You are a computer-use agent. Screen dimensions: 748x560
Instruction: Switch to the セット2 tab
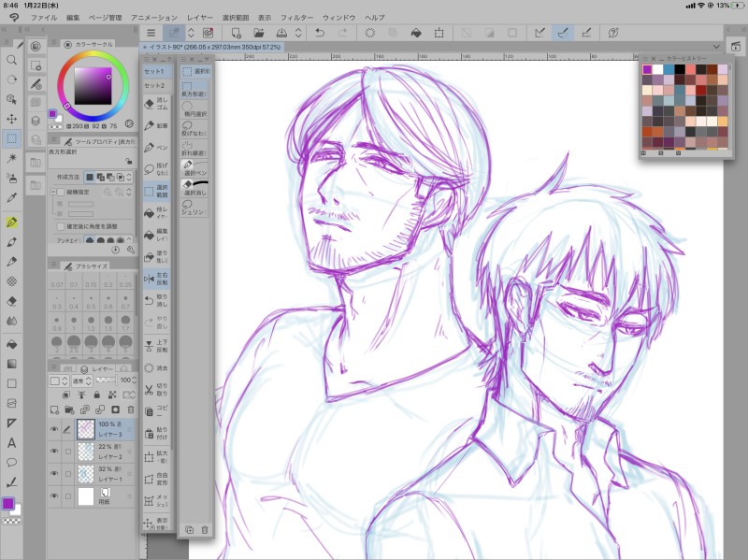click(x=156, y=85)
